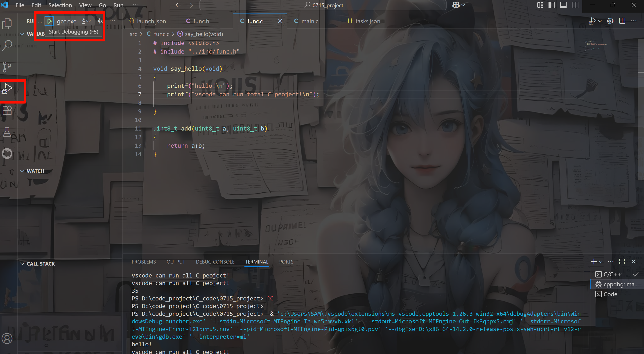Add a new terminal with plus icon

(594, 262)
